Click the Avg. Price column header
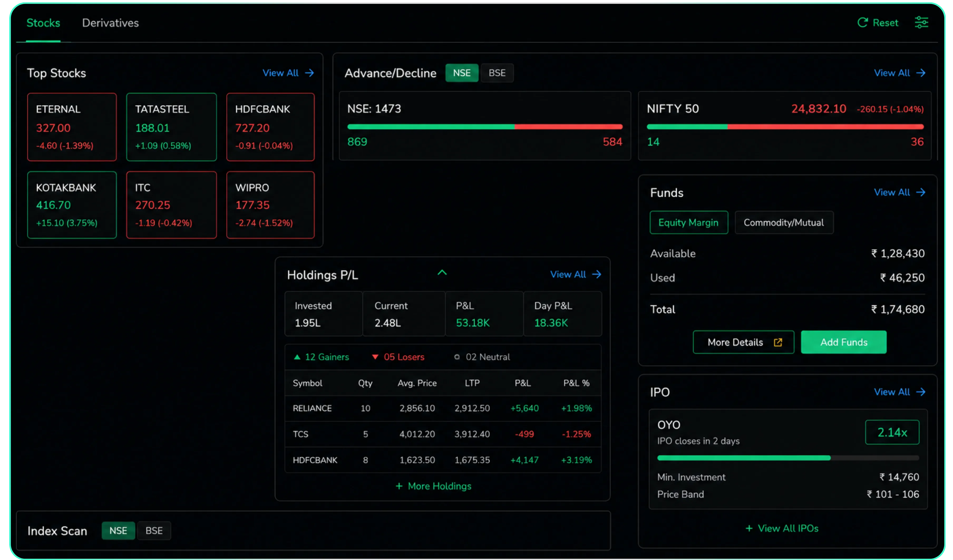953x560 pixels. tap(417, 383)
